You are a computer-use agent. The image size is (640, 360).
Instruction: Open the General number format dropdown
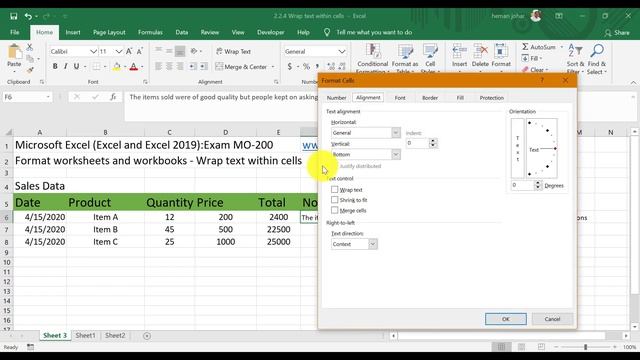click(342, 51)
